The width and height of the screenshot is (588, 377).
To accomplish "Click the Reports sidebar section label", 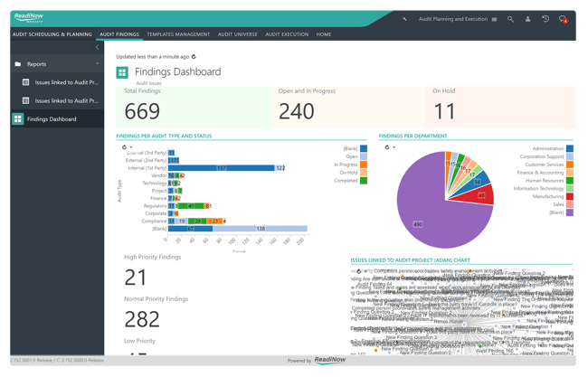I will (x=36, y=64).
